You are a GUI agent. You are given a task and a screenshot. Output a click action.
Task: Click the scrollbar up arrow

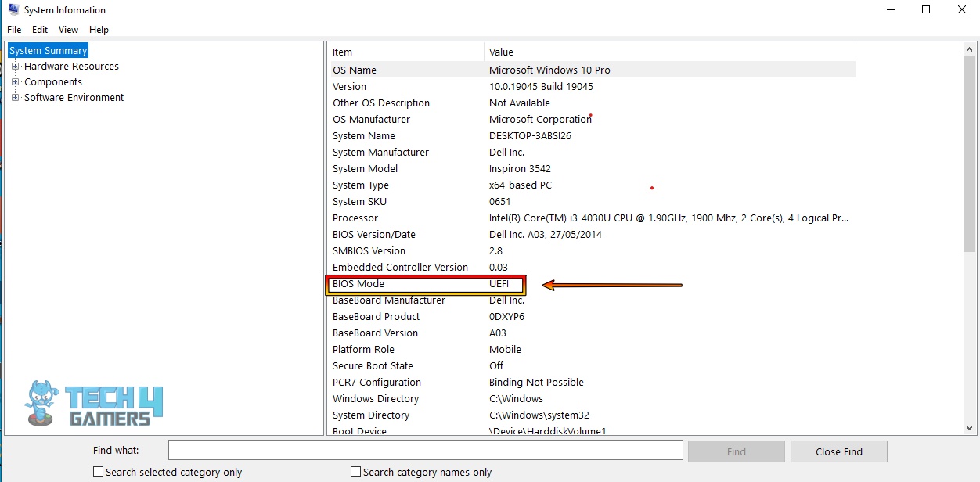coord(970,49)
